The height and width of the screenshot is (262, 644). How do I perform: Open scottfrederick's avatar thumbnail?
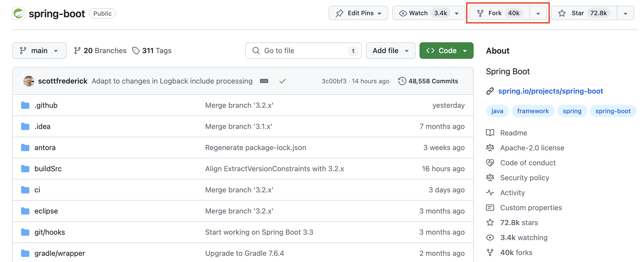(x=29, y=81)
